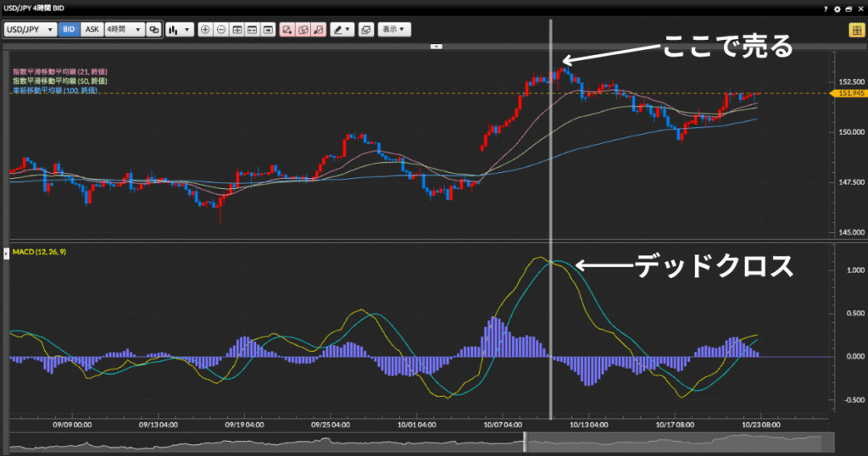Open the drawing pencil tool menu
Image resolution: width=868 pixels, height=456 pixels.
coord(342,29)
